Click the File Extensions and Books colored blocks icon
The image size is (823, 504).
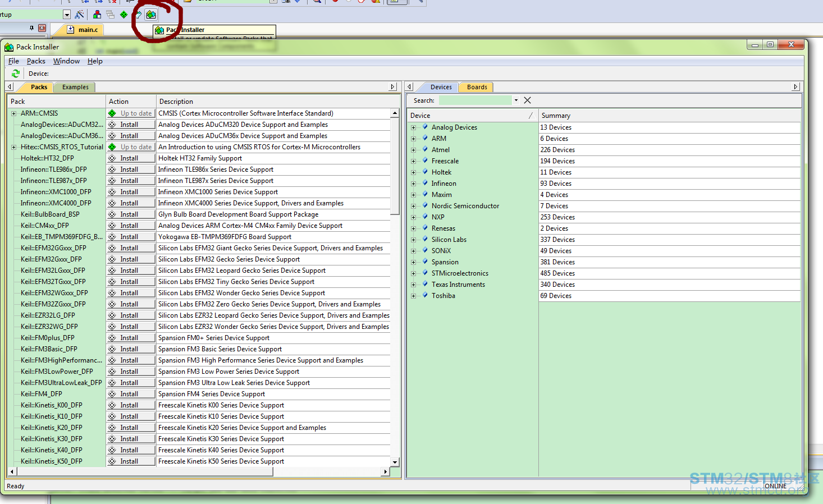[97, 15]
